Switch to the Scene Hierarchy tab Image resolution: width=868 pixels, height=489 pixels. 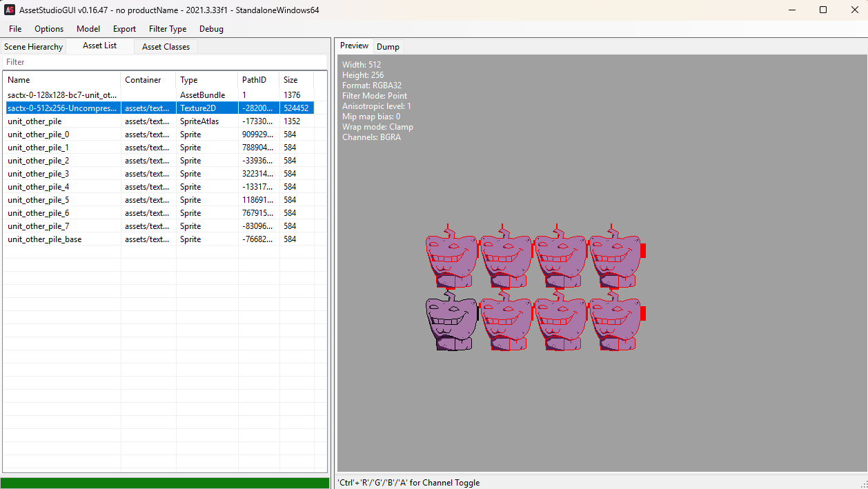coord(33,47)
